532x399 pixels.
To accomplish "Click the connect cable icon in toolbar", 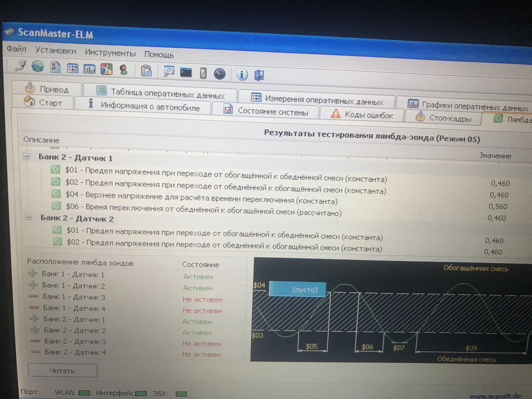I will pyautogui.click(x=21, y=65).
